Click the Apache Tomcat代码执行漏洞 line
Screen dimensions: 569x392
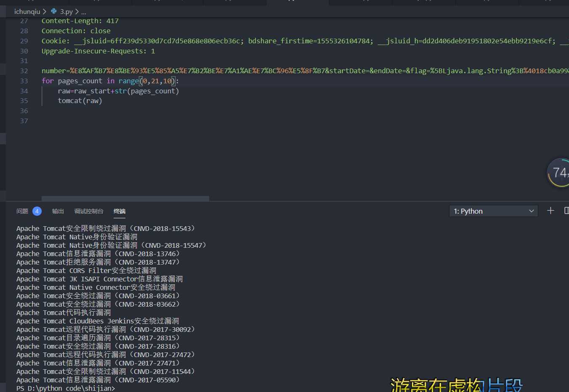pos(64,313)
